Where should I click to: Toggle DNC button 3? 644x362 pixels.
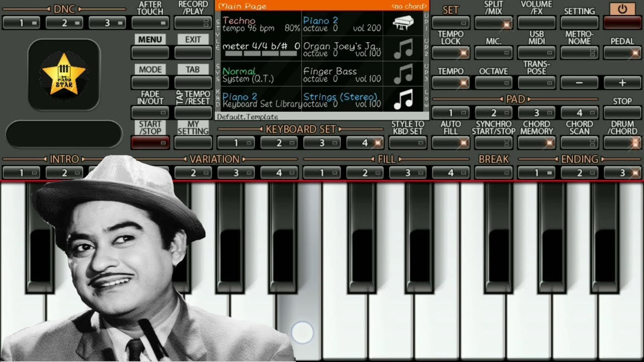107,23
